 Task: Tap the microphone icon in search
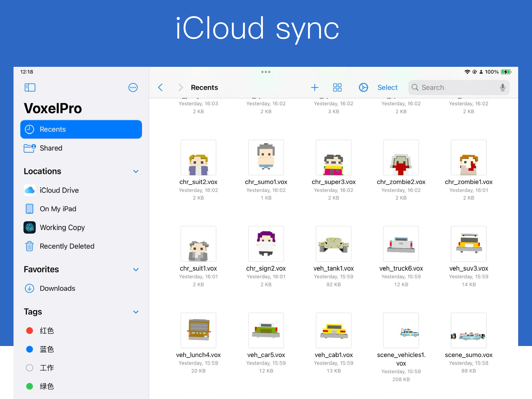502,87
